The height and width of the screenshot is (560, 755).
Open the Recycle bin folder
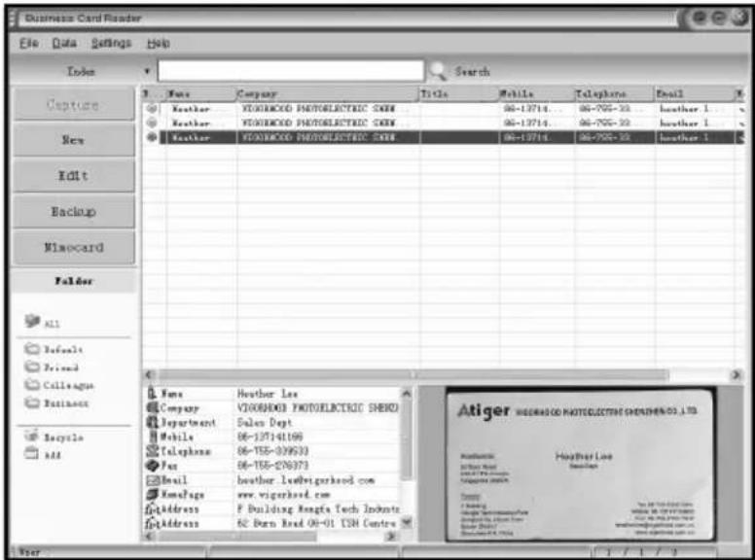(x=54, y=437)
